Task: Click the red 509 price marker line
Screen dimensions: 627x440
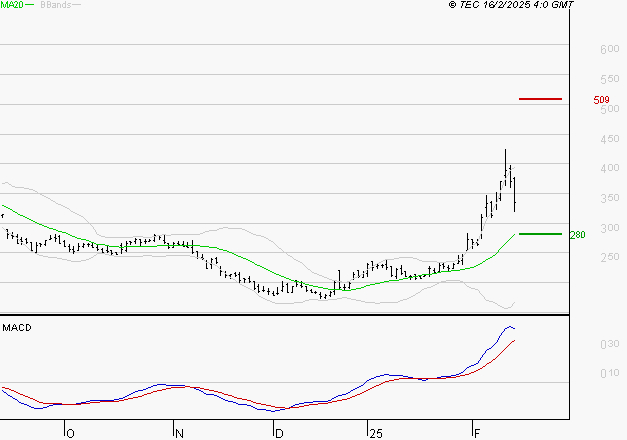Action: point(540,99)
